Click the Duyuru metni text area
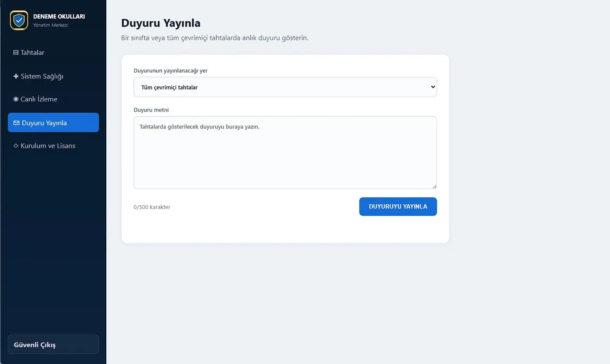610x364 pixels. pos(285,152)
